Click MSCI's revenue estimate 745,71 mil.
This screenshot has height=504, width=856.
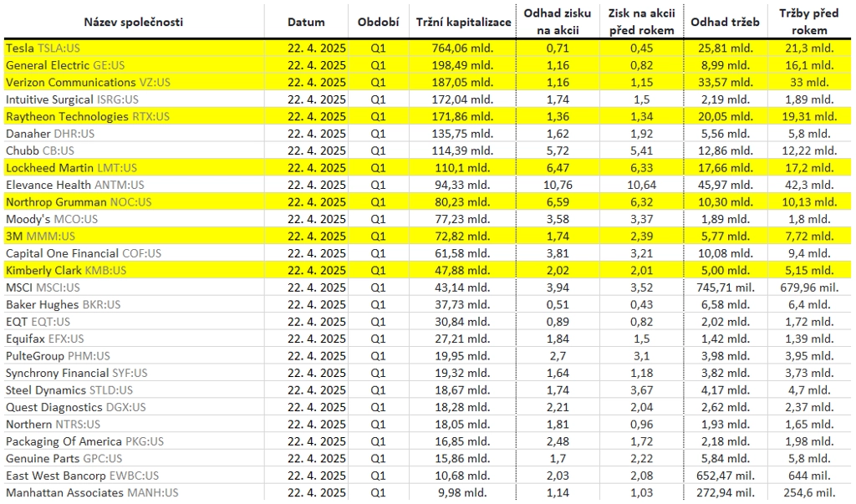(726, 288)
